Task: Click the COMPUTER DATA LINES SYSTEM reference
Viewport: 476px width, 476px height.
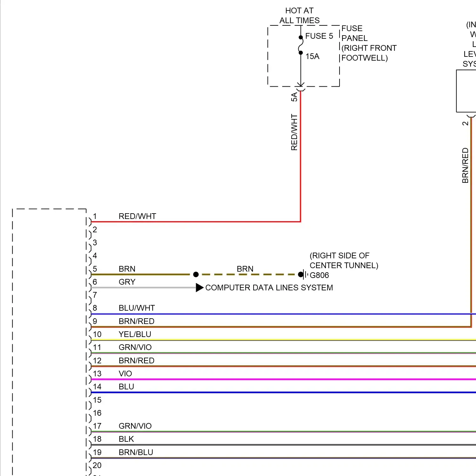Action: (x=269, y=288)
